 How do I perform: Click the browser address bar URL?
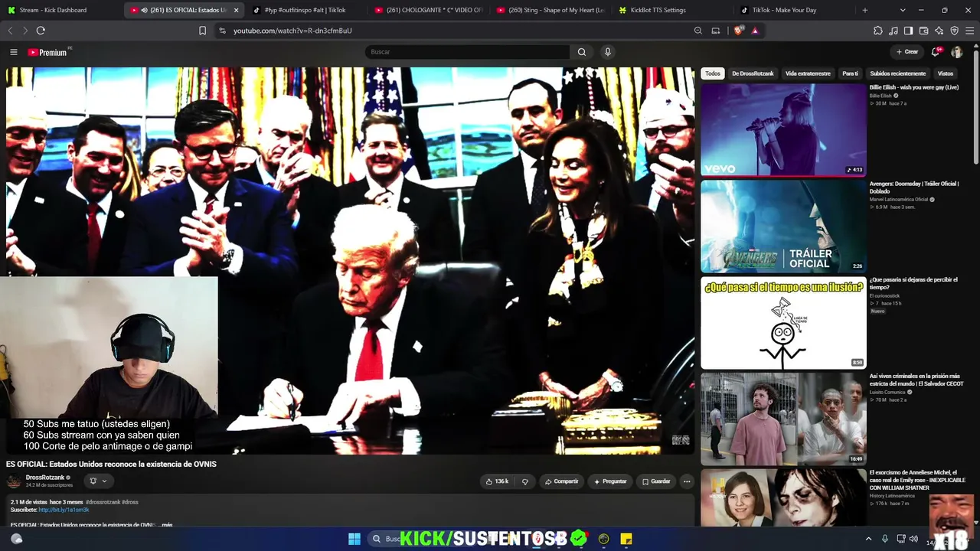coord(292,31)
